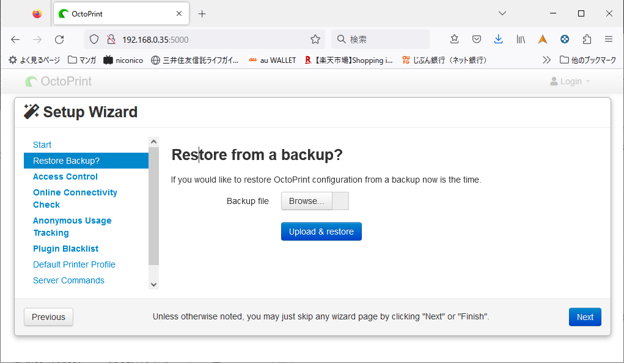Open 三井住友信託ライフガイ bookmark
The width and height of the screenshot is (624, 364).
click(x=194, y=60)
